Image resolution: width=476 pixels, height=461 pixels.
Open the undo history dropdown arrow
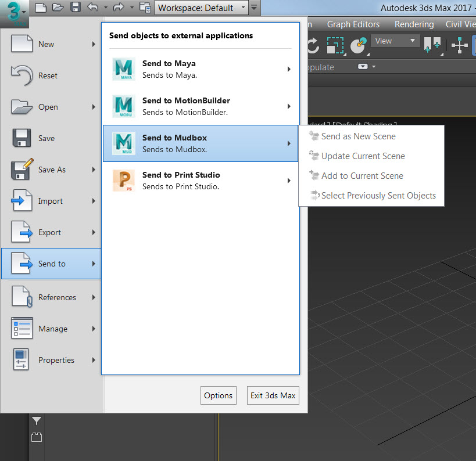[x=106, y=8]
